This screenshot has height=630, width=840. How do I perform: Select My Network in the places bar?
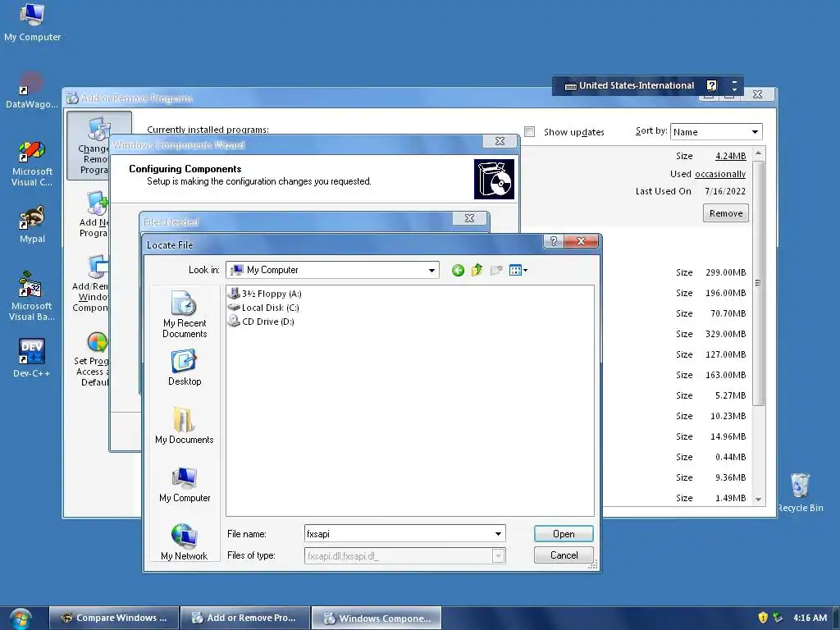pyautogui.click(x=185, y=541)
